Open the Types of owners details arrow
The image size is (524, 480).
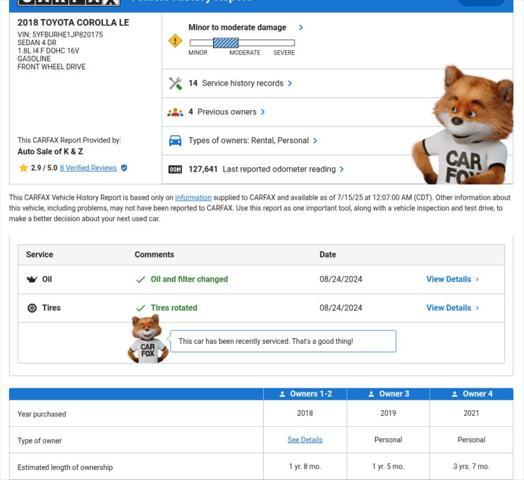click(x=315, y=140)
